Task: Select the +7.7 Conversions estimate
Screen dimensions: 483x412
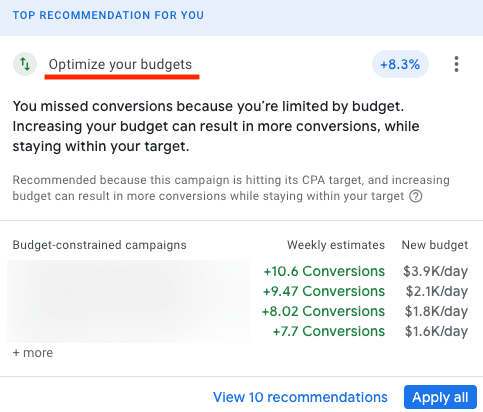Action: tap(329, 331)
